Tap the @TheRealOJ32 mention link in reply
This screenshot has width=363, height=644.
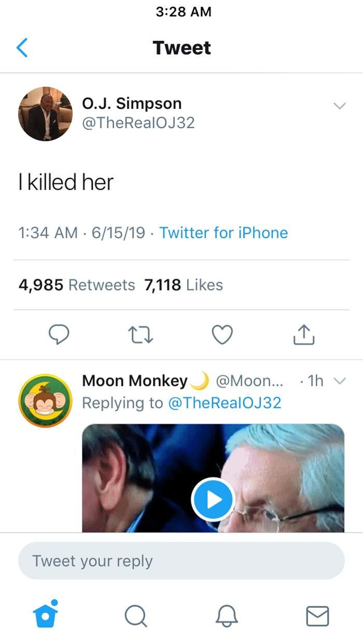coord(225,403)
